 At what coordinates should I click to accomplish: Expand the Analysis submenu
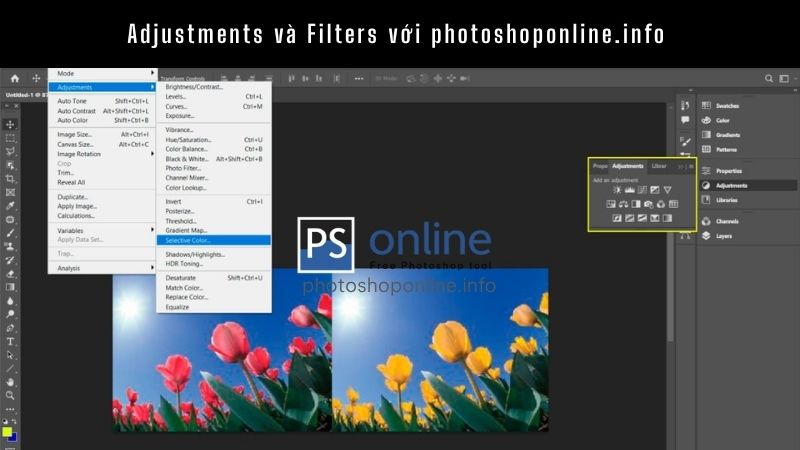[103, 268]
